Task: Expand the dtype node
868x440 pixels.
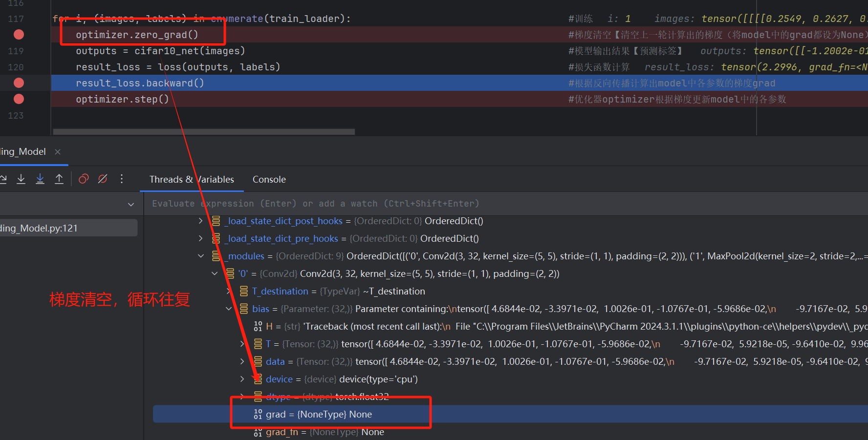Action: [x=242, y=397]
